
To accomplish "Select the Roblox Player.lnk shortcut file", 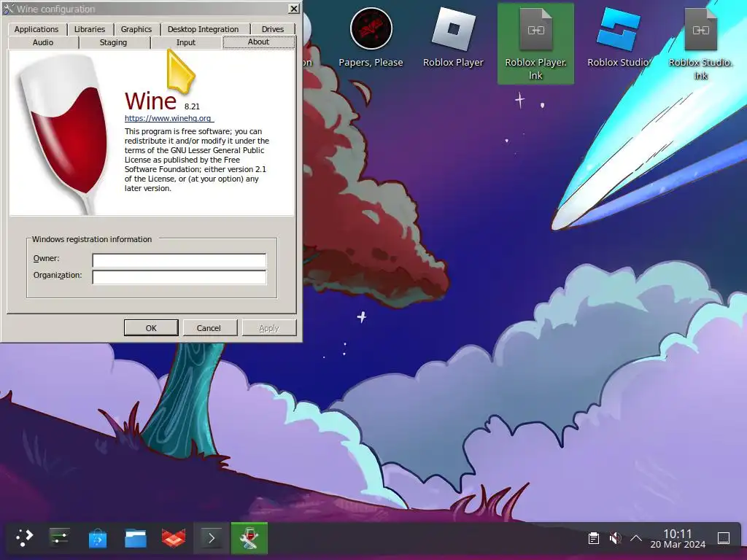I will (535, 44).
